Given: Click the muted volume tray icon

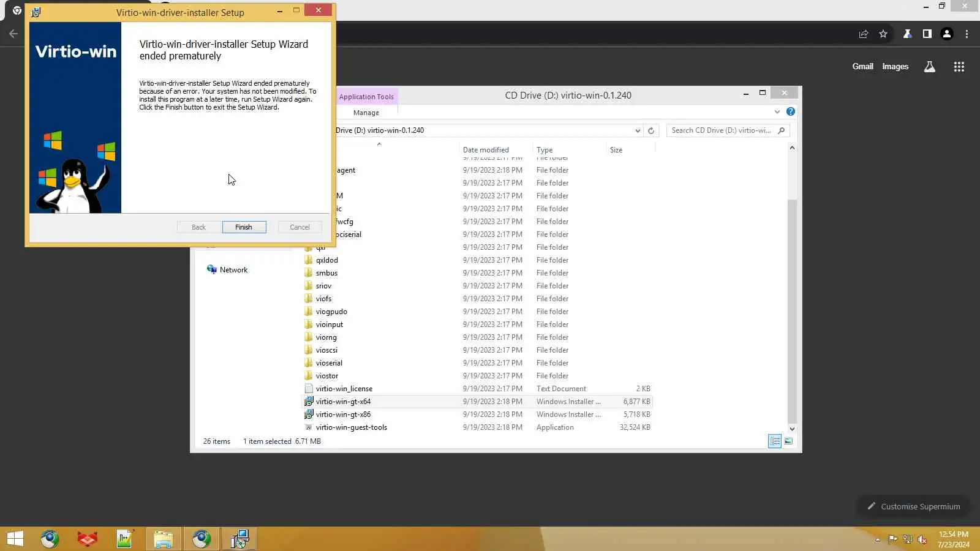Looking at the screenshot, I should [x=922, y=539].
